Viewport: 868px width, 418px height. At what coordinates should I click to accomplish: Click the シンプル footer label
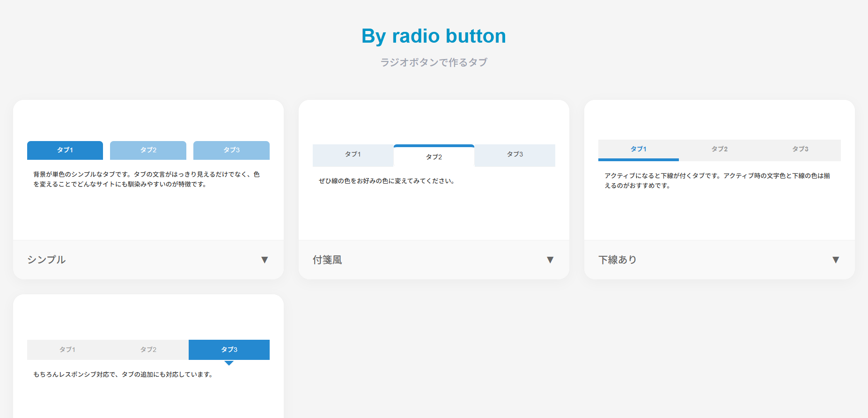tap(46, 260)
